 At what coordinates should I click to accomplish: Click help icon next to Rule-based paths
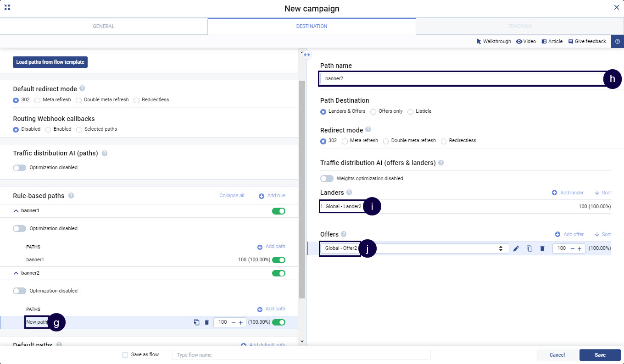click(71, 196)
